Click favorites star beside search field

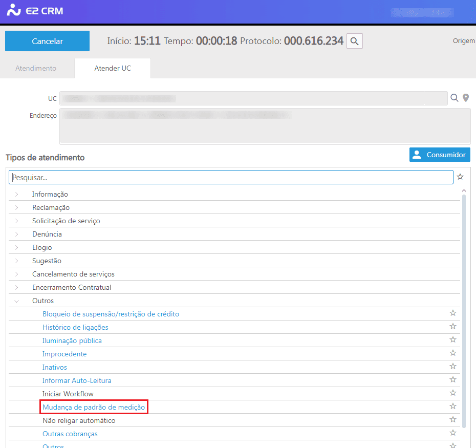[x=460, y=177]
